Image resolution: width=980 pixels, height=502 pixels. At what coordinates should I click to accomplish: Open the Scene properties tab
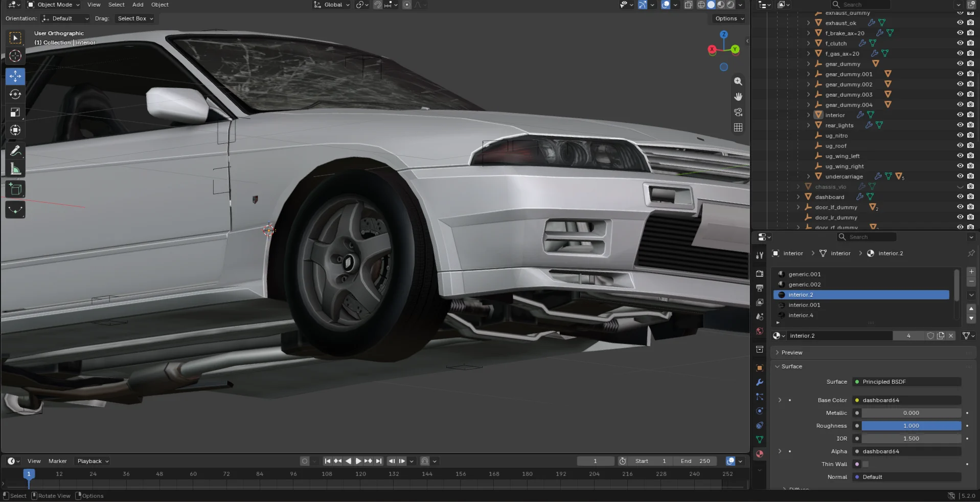coord(760,317)
